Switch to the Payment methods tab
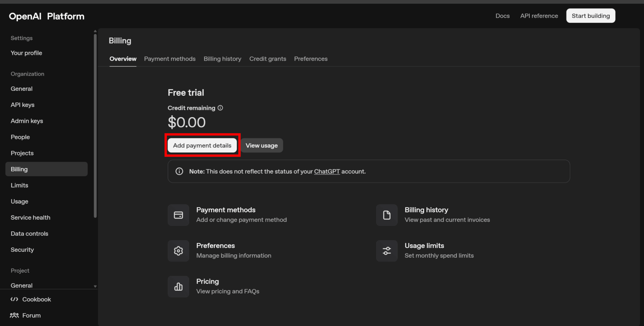This screenshot has width=644, height=326. (x=169, y=59)
